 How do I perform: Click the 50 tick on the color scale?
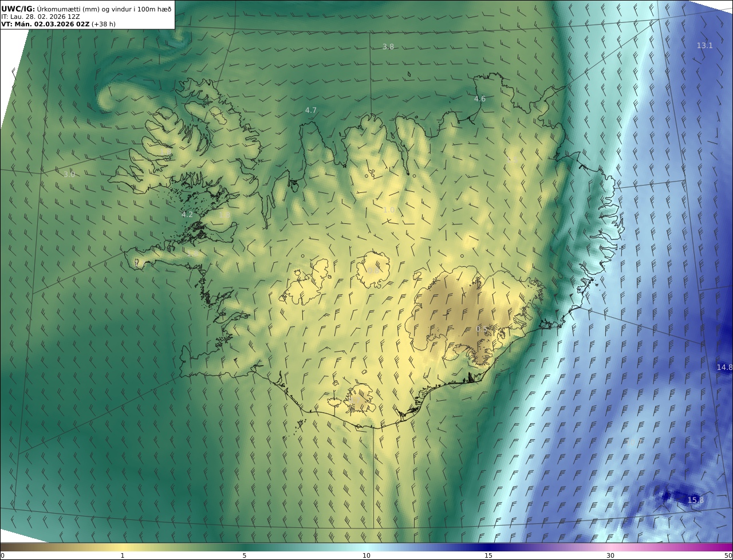click(x=728, y=555)
